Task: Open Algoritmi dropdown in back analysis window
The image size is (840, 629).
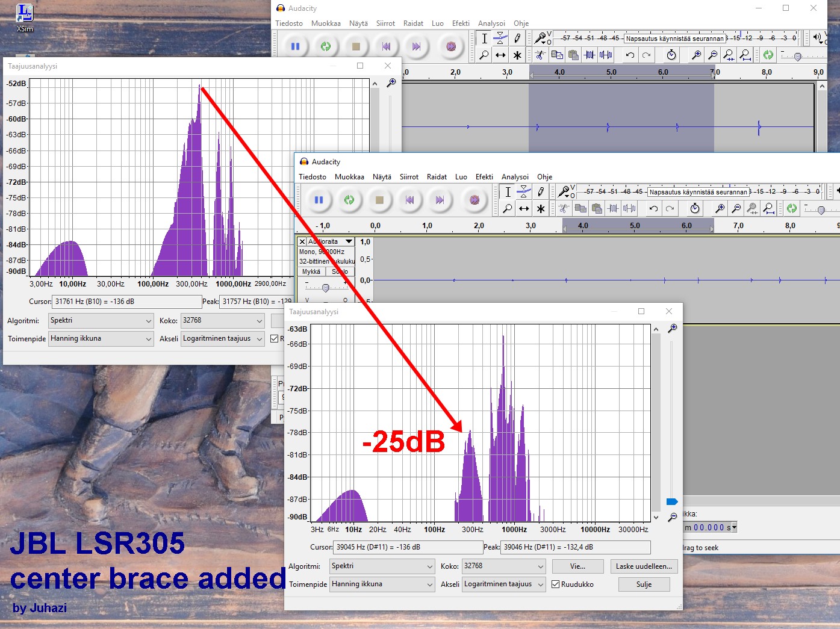Action: click(101, 321)
